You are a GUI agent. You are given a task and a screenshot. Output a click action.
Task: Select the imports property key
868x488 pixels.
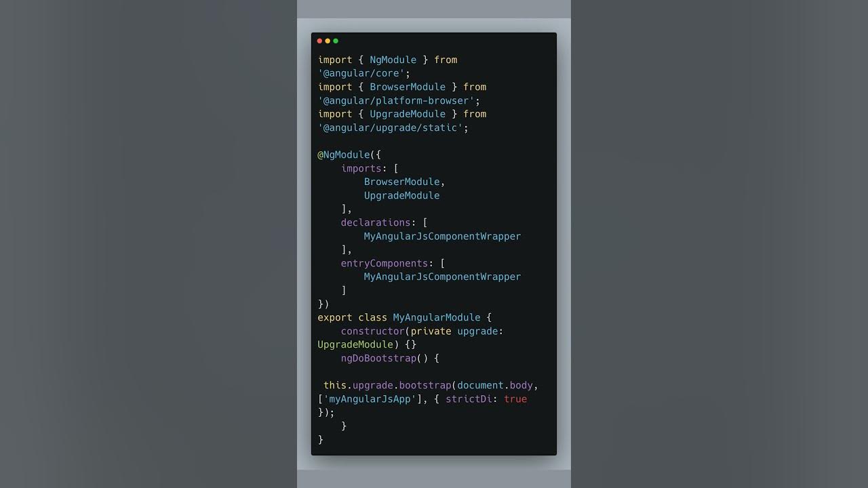coord(361,168)
